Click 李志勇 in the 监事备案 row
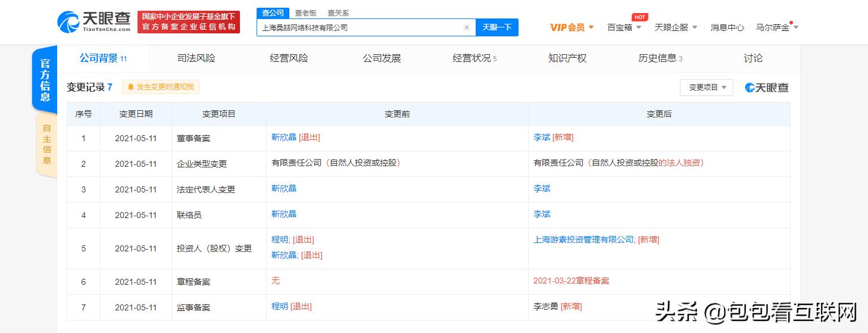The width and height of the screenshot is (868, 333). 546,306
